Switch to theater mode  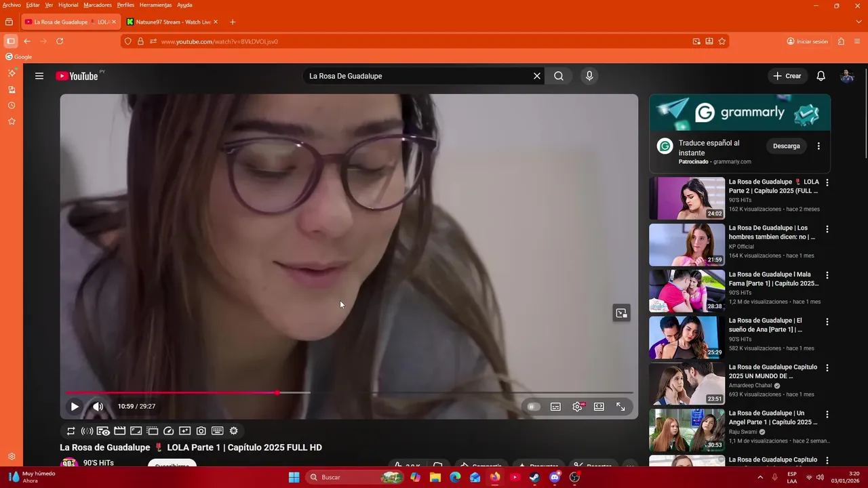[x=599, y=407]
